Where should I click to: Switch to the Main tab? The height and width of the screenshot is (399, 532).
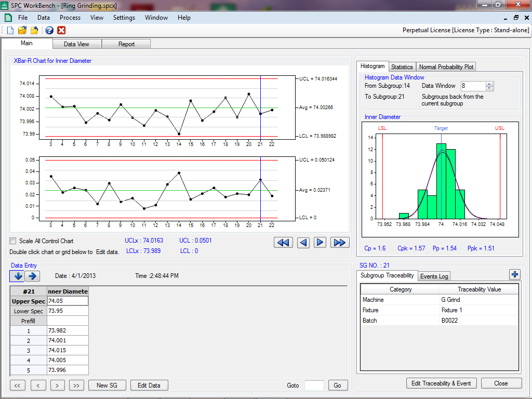[x=27, y=43]
